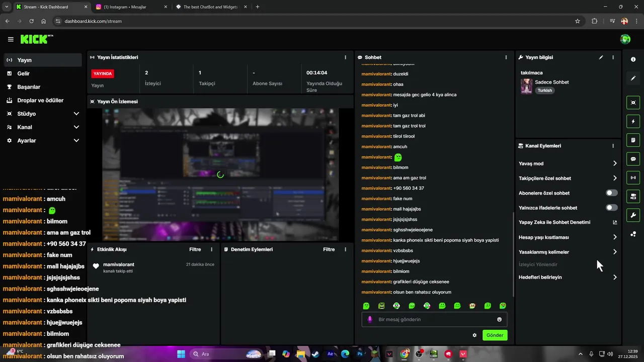Open Hedefleri belirleyin options

(568, 277)
